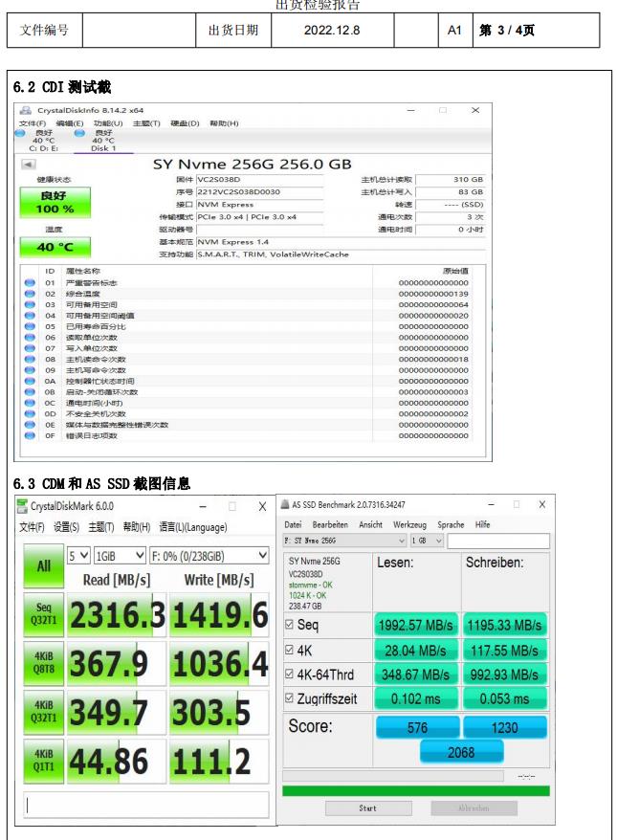Click the status circle for attribute ID 05
The height and width of the screenshot is (840, 617).
[30, 326]
